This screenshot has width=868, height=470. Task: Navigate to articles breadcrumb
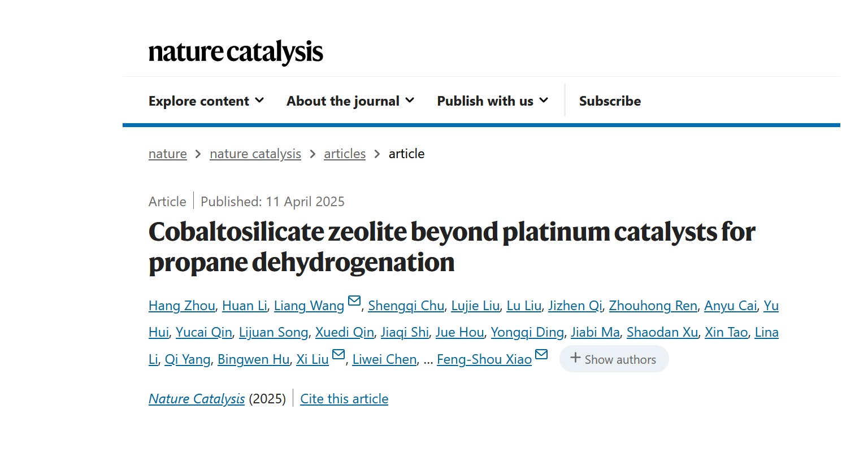click(345, 154)
